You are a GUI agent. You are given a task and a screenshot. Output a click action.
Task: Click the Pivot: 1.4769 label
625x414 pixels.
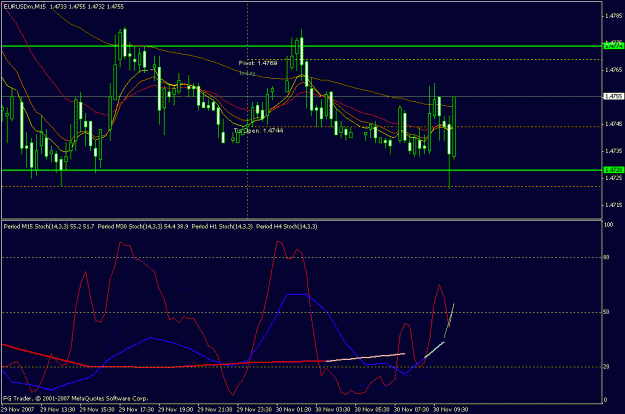point(258,63)
